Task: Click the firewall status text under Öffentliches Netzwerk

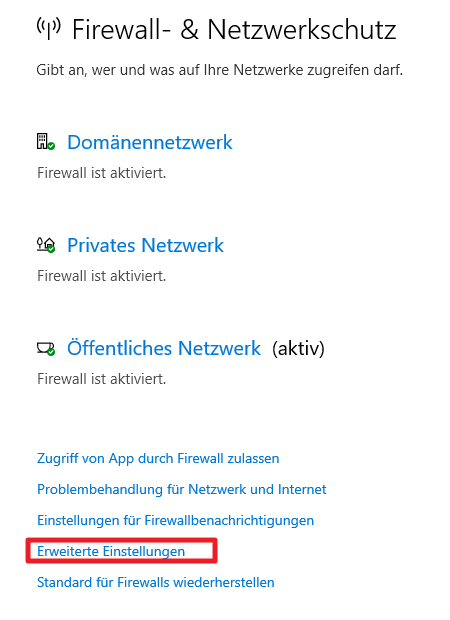Action: tap(102, 379)
